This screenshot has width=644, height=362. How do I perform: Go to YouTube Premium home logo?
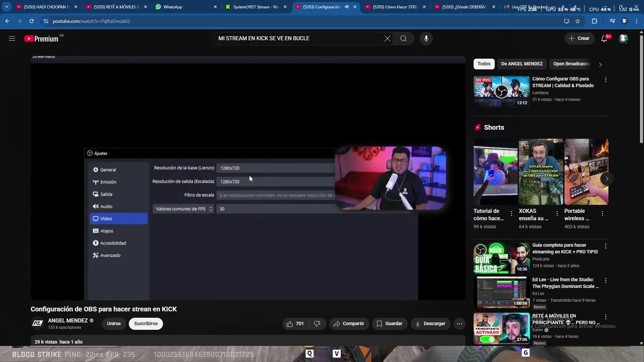(x=41, y=39)
